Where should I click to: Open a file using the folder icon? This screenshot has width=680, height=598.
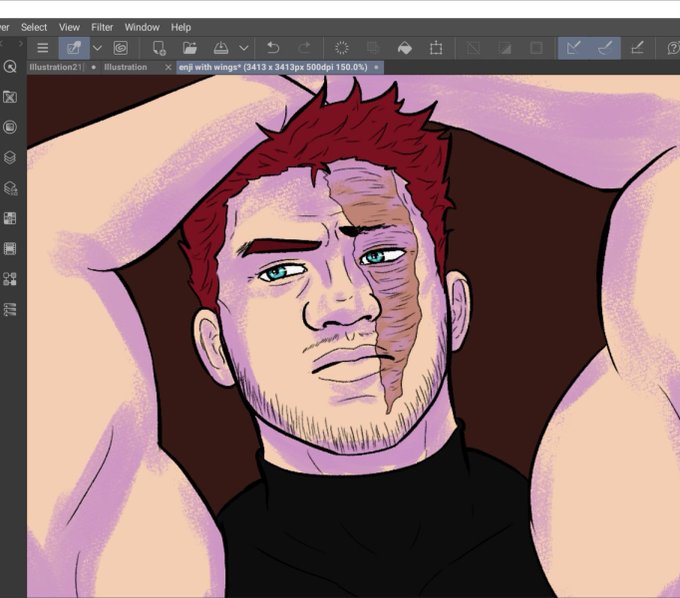(190, 48)
